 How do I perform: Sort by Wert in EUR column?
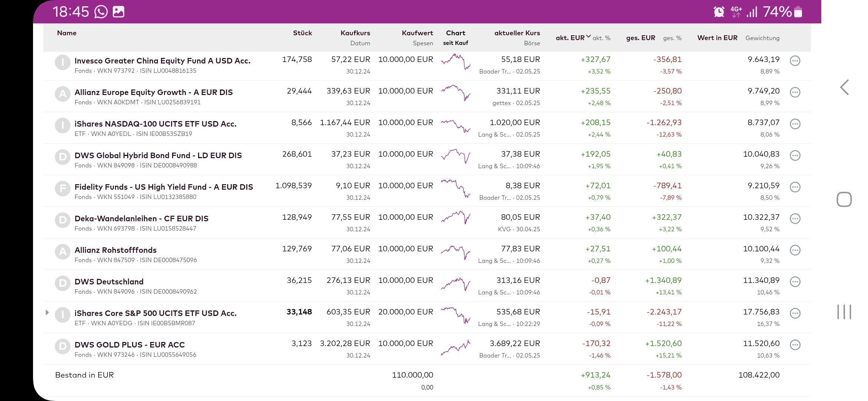(x=717, y=38)
